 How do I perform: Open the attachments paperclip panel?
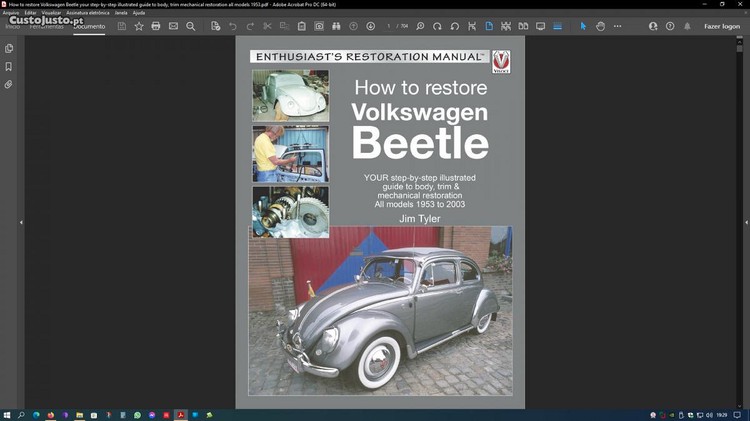tap(9, 85)
